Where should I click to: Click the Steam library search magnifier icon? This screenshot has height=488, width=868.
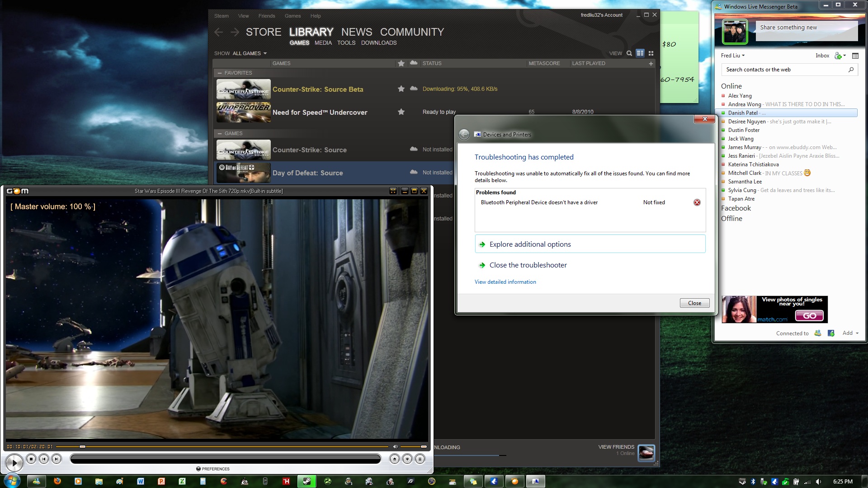pos(629,53)
